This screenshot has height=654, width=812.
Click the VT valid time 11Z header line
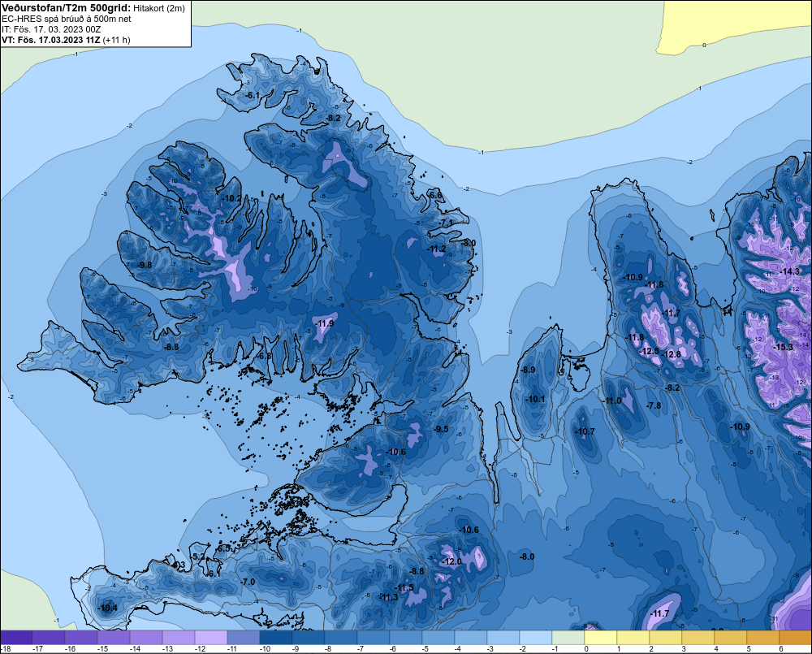(x=51, y=39)
